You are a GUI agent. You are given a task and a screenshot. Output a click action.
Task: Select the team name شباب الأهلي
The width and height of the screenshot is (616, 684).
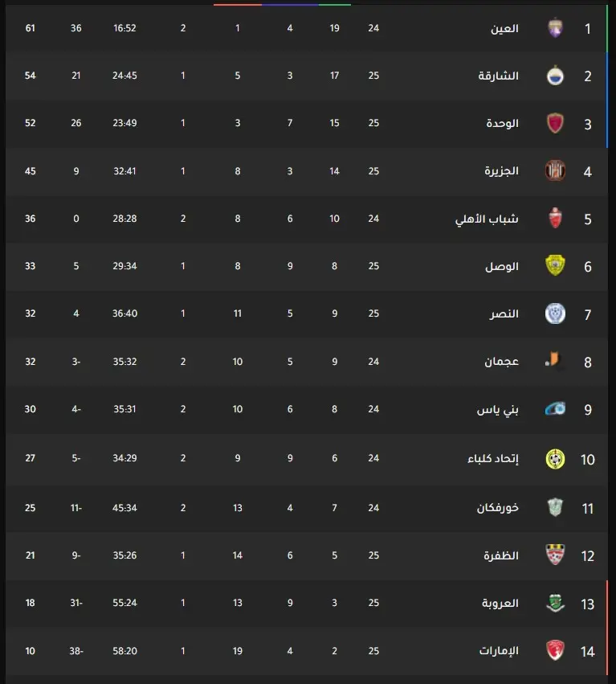click(x=487, y=219)
